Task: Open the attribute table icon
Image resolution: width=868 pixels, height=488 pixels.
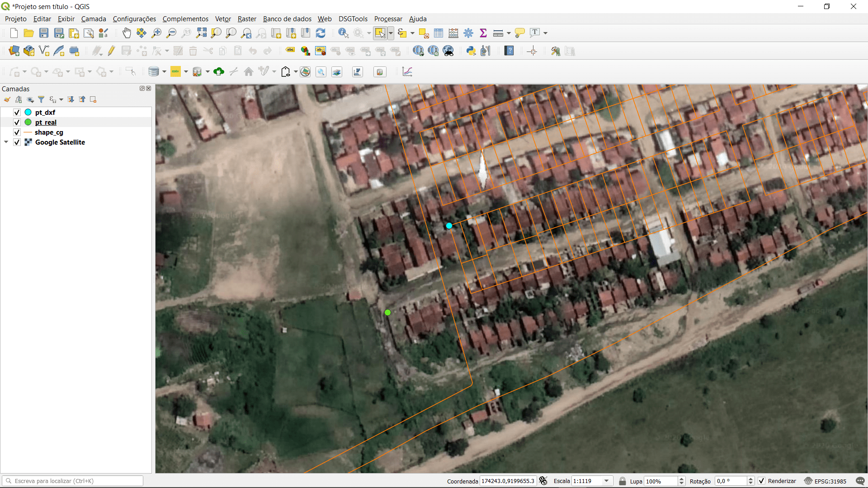Action: 439,33
